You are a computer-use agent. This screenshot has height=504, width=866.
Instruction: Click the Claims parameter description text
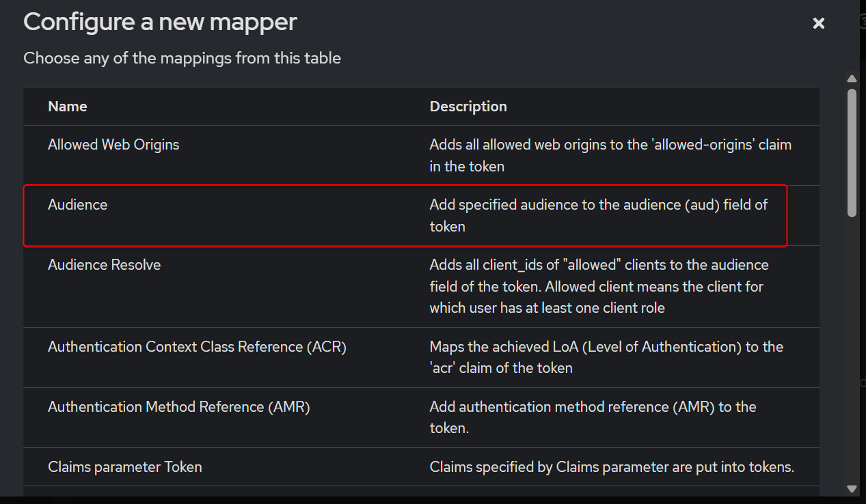pos(611,467)
